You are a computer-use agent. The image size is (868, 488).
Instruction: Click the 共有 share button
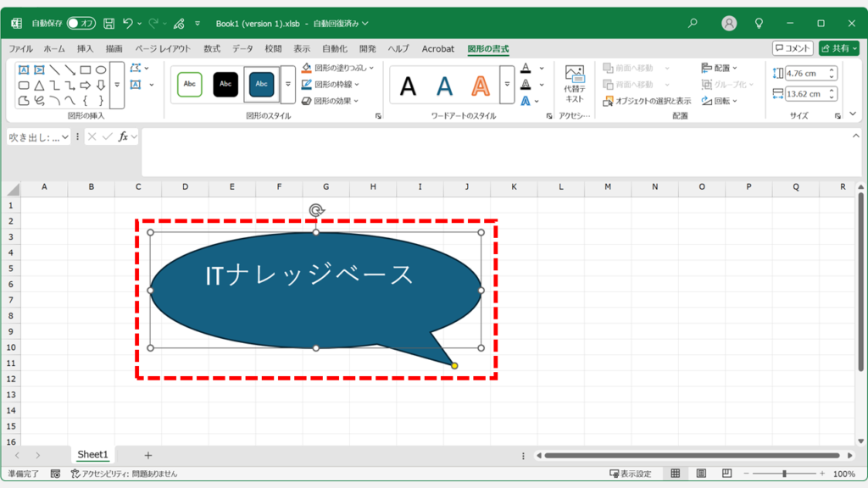click(839, 49)
